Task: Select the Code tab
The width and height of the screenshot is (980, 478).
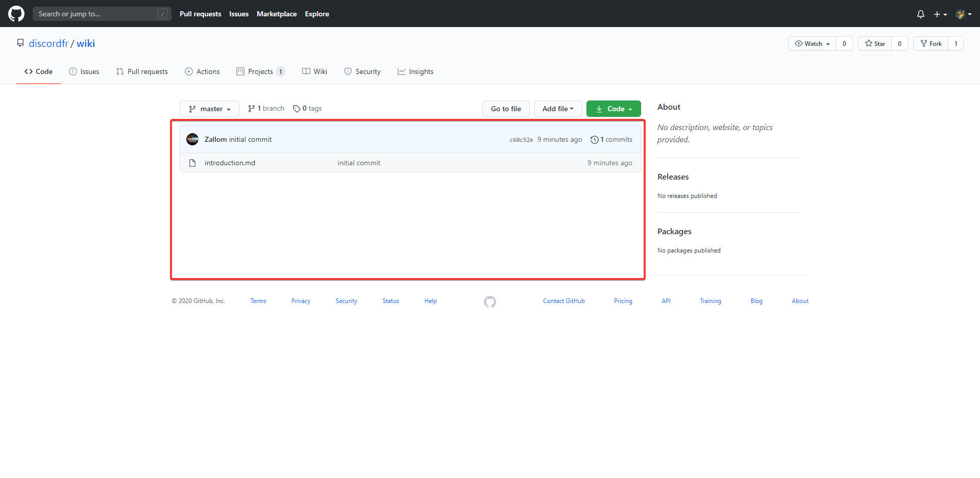Action: pos(38,71)
